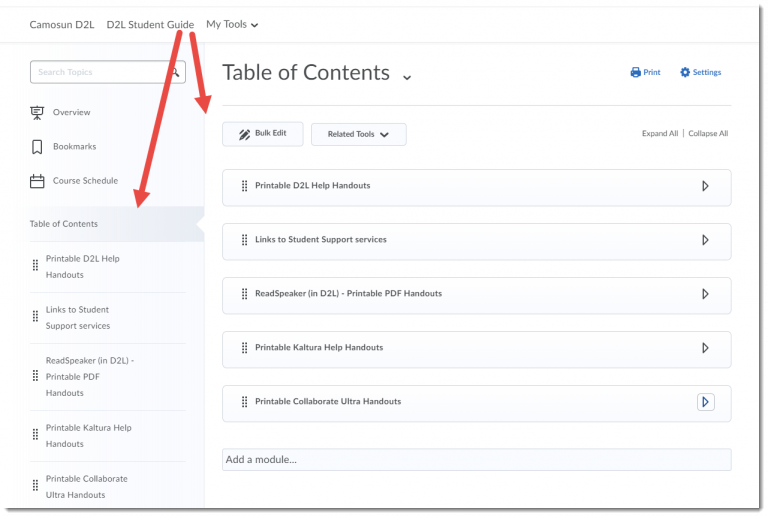Expand the Printable D2L Help Handouts module
768x517 pixels.
(x=705, y=186)
